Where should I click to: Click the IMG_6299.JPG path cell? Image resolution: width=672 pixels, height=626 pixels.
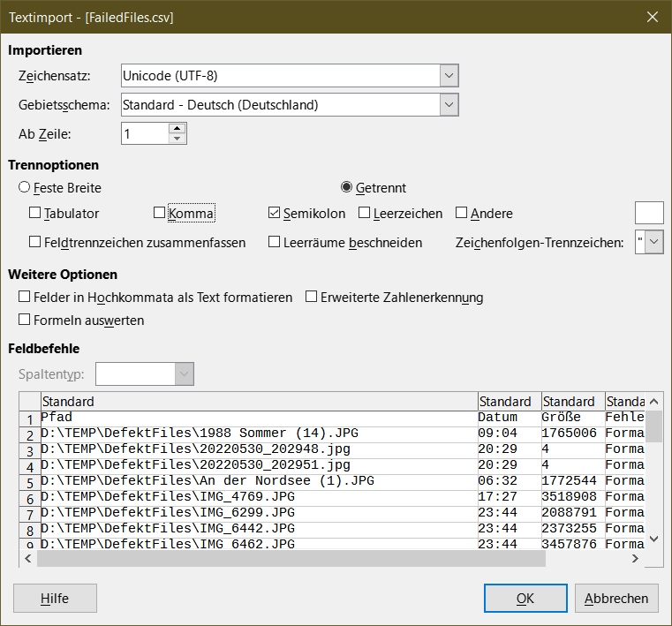tap(260, 512)
